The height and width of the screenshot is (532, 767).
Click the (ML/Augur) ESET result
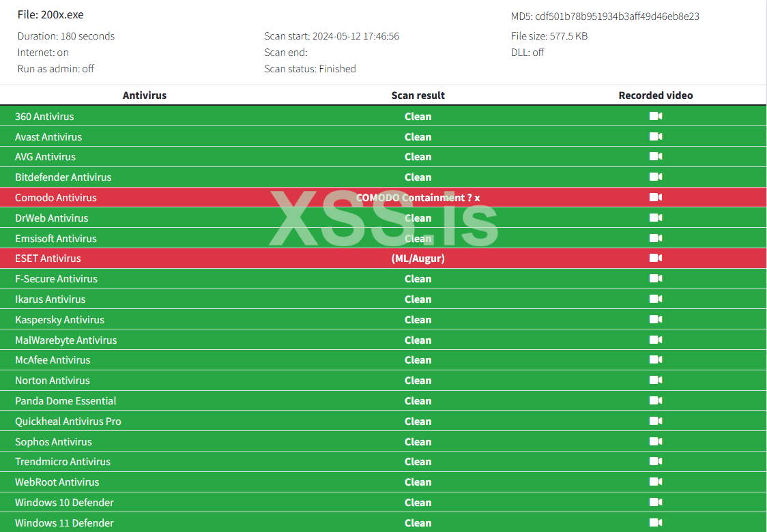pos(418,258)
